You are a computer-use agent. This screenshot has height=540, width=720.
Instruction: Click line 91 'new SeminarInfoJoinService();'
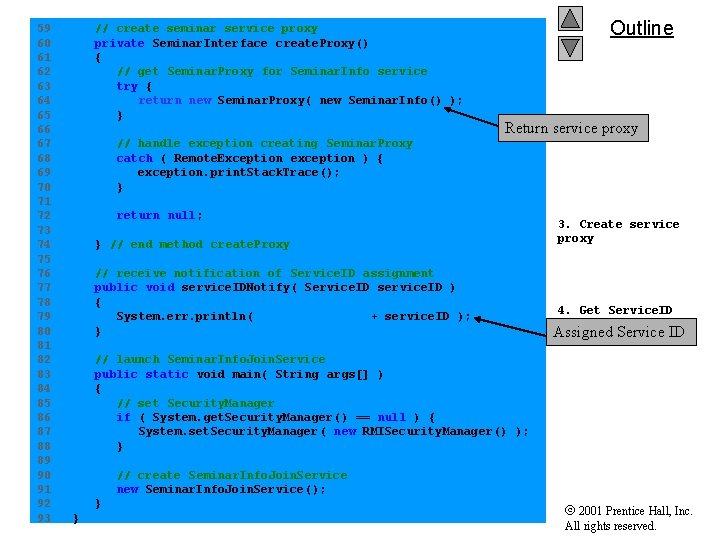[x=220, y=489]
